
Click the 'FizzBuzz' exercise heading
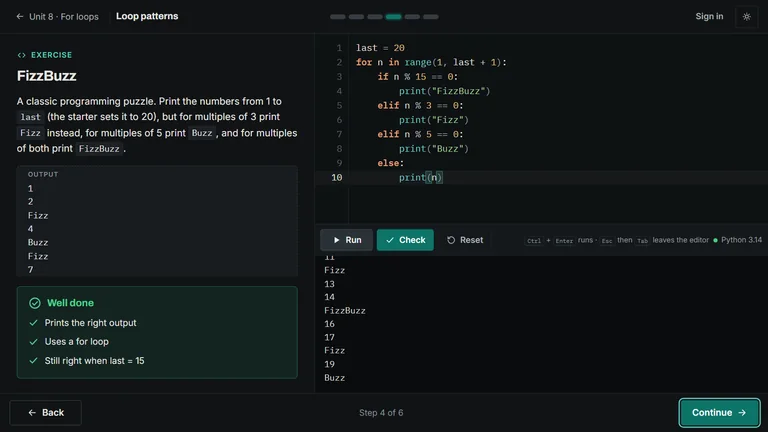(47, 76)
